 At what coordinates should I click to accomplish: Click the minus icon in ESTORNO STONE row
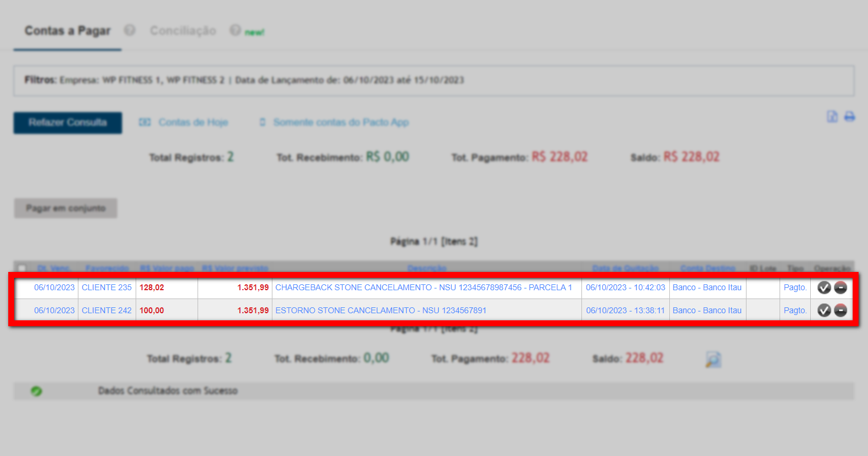(x=840, y=310)
